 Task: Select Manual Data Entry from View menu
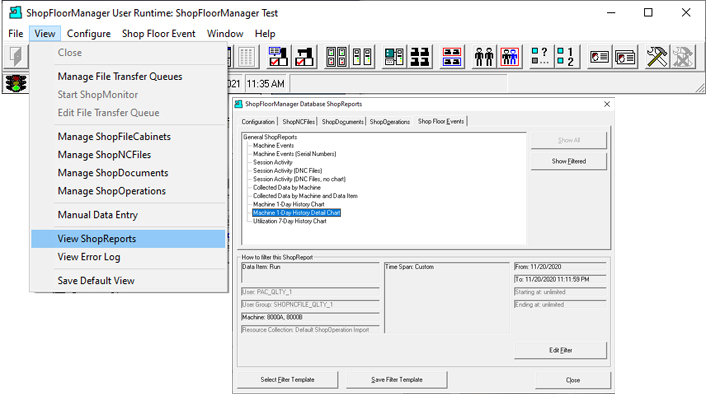tap(128, 215)
